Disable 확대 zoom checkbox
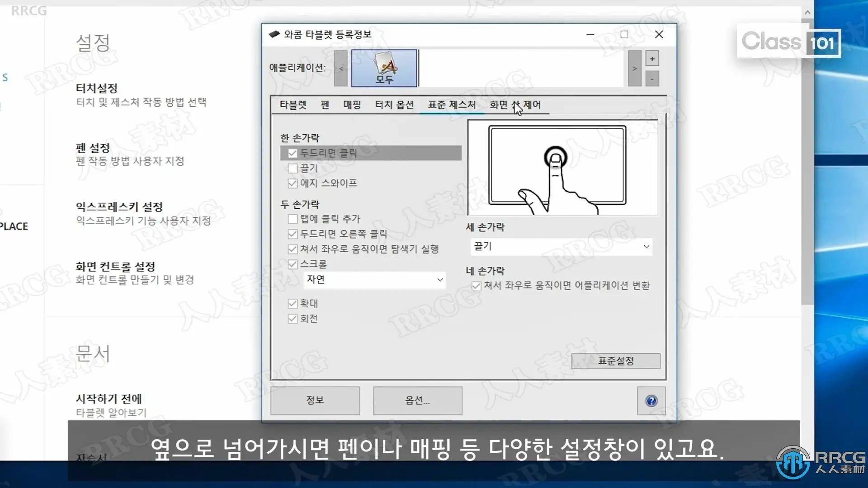 pos(292,304)
